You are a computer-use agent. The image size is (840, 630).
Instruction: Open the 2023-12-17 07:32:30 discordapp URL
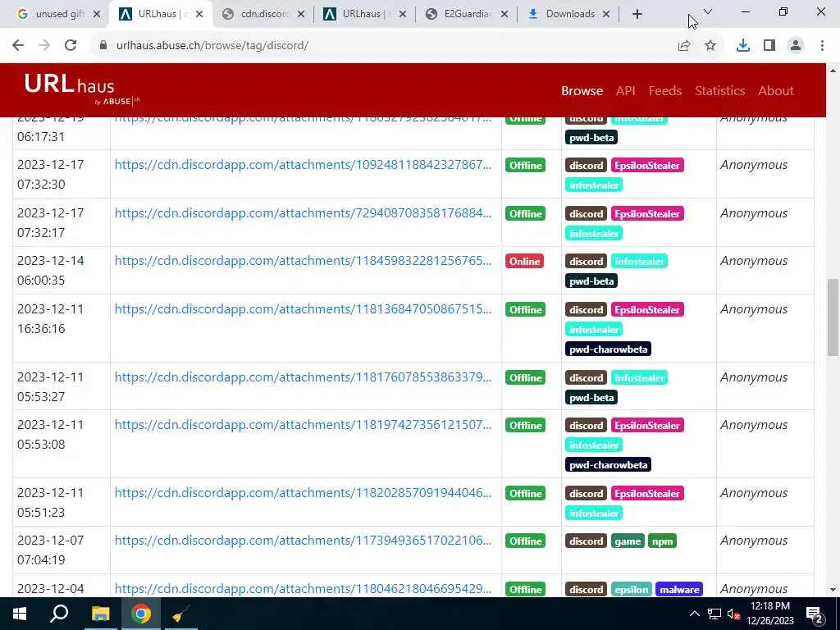(303, 165)
